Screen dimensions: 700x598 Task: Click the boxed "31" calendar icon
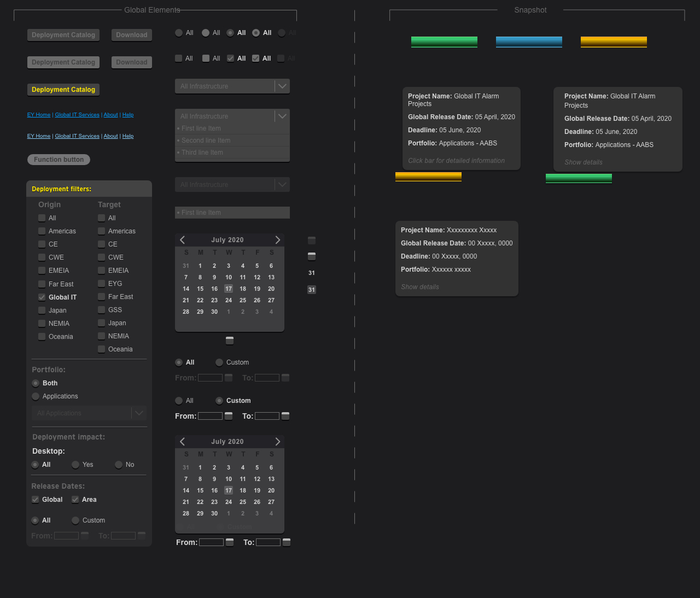pos(311,290)
